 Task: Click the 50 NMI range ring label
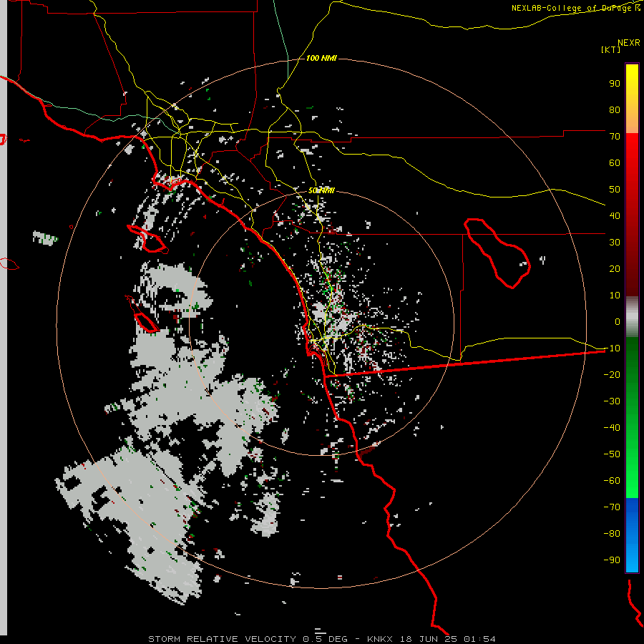pyautogui.click(x=321, y=190)
